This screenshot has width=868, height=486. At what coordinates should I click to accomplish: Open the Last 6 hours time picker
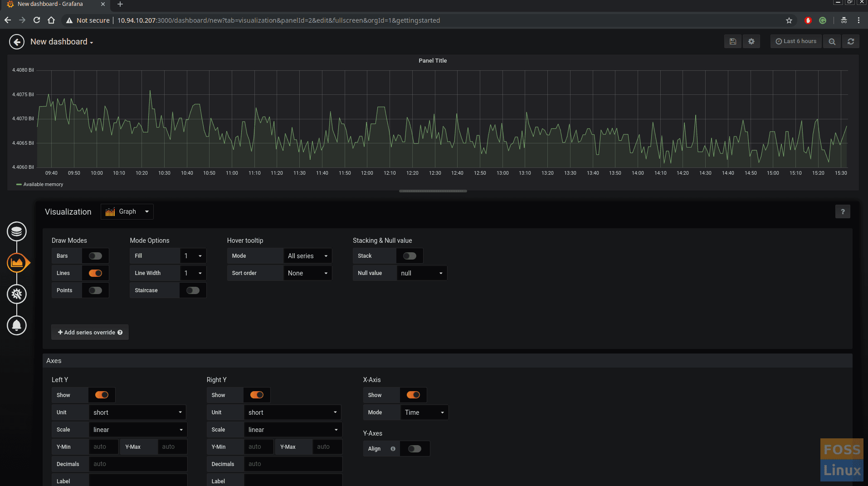tap(796, 41)
